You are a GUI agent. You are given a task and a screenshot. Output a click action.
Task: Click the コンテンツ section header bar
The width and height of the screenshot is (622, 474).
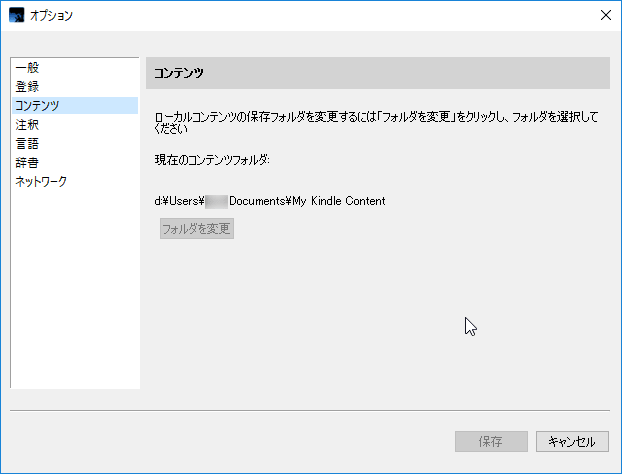coord(378,73)
